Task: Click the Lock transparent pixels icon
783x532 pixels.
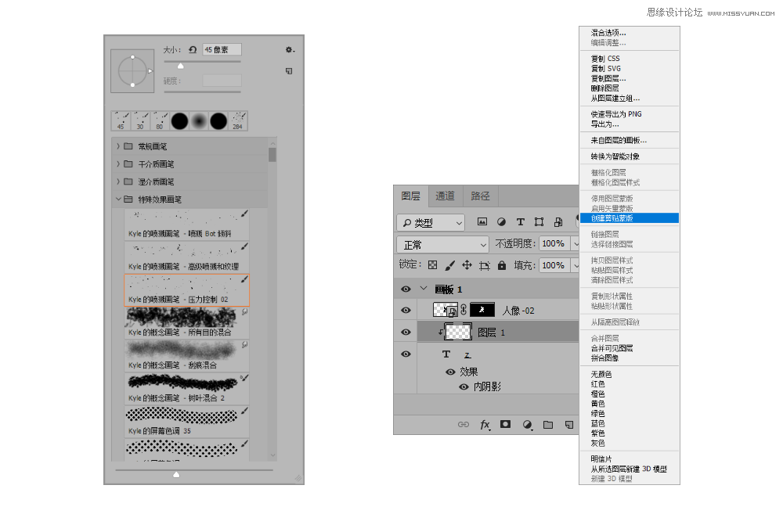Action: pos(432,264)
